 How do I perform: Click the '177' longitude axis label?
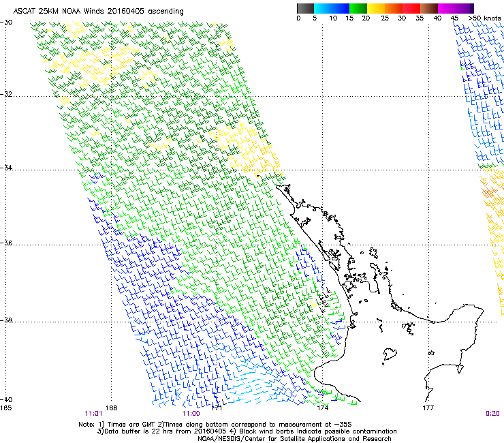pos(428,408)
